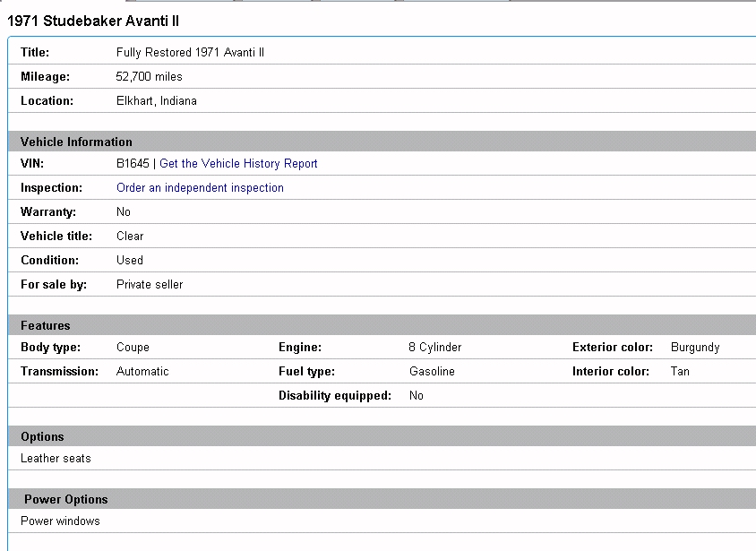This screenshot has height=551, width=756.
Task: Select the 8 Cylinder engine value
Action: (434, 348)
